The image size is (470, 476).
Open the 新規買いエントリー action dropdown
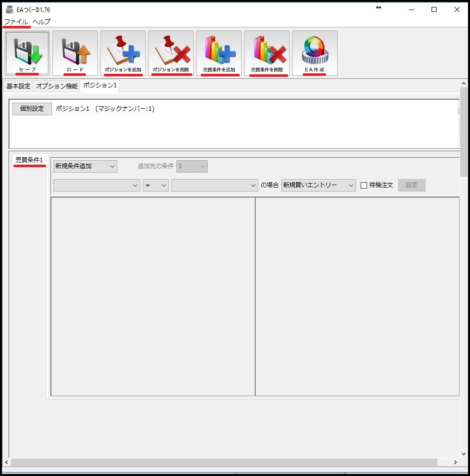318,185
